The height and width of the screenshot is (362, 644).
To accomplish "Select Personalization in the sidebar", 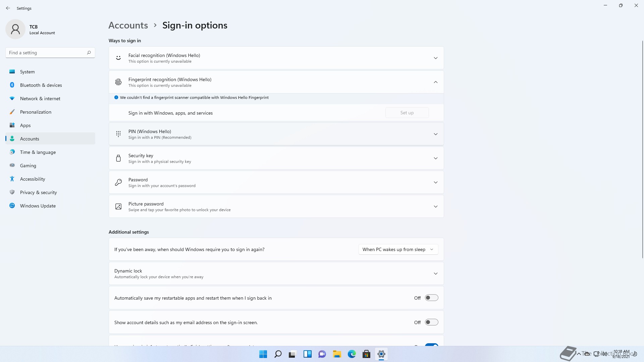I will (x=50, y=112).
